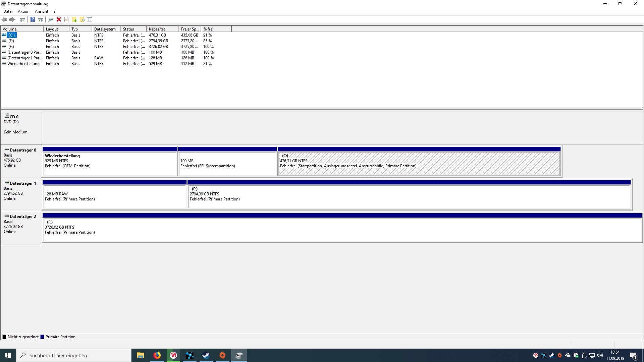Image resolution: width=644 pixels, height=362 pixels.
Task: Click the back arrow toolbar icon
Action: [x=5, y=19]
